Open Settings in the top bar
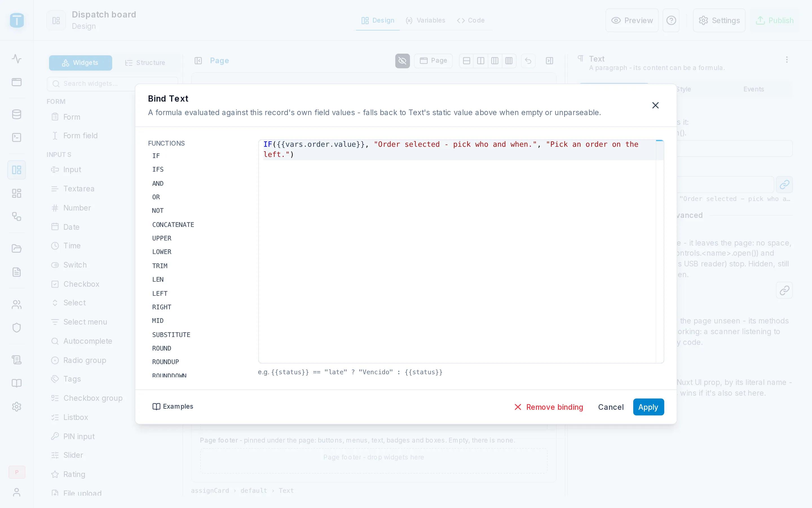 [x=719, y=20]
